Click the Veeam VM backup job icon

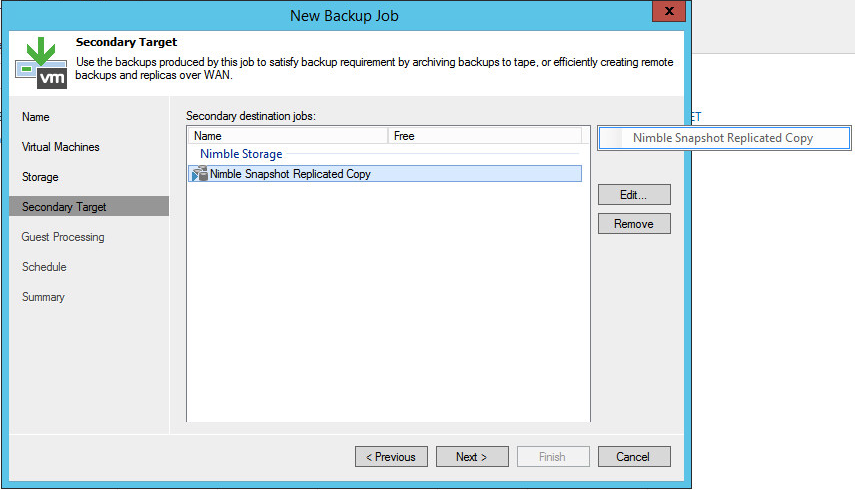click(41, 63)
